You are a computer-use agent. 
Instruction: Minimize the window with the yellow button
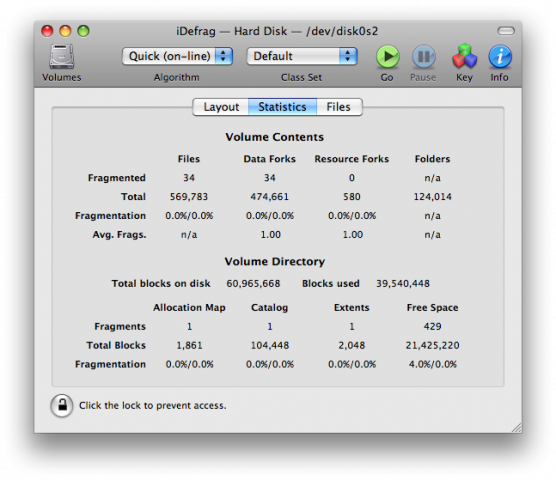click(65, 31)
